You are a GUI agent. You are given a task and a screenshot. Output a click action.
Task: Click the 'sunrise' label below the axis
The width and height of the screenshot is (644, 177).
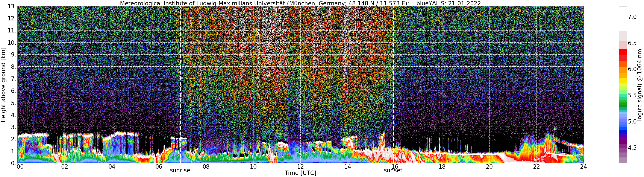tap(180, 171)
